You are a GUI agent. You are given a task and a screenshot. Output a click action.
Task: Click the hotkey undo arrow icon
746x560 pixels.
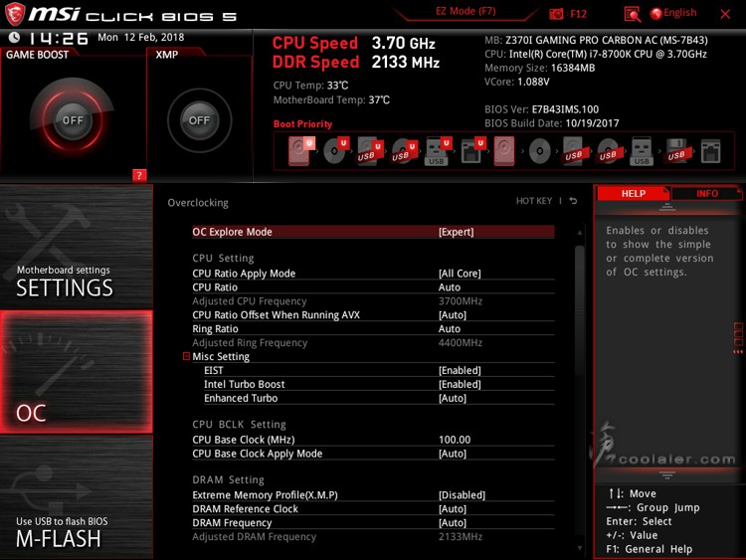(573, 201)
